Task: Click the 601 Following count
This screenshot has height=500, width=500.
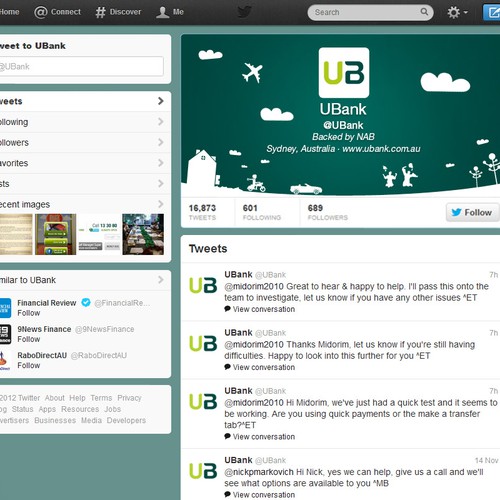Action: tap(262, 212)
